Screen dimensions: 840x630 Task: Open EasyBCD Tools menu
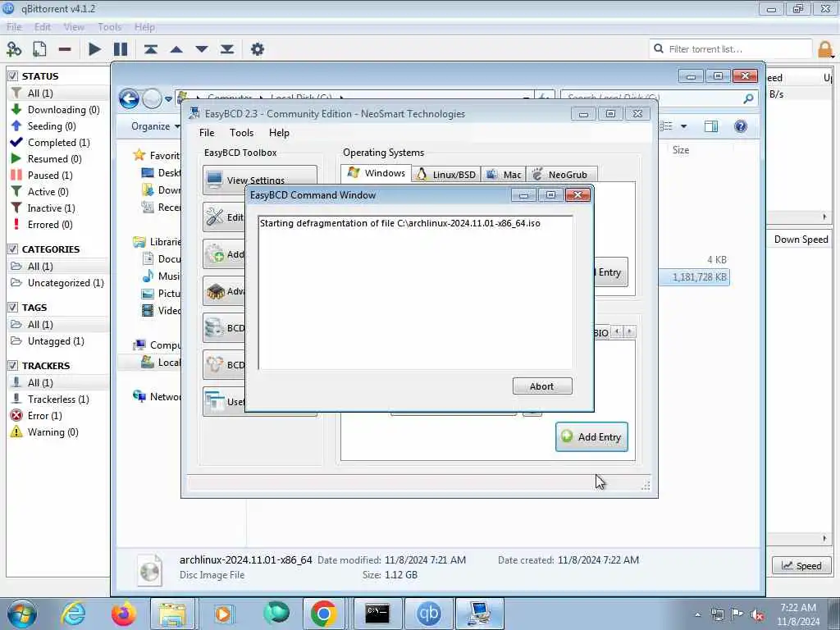point(242,133)
